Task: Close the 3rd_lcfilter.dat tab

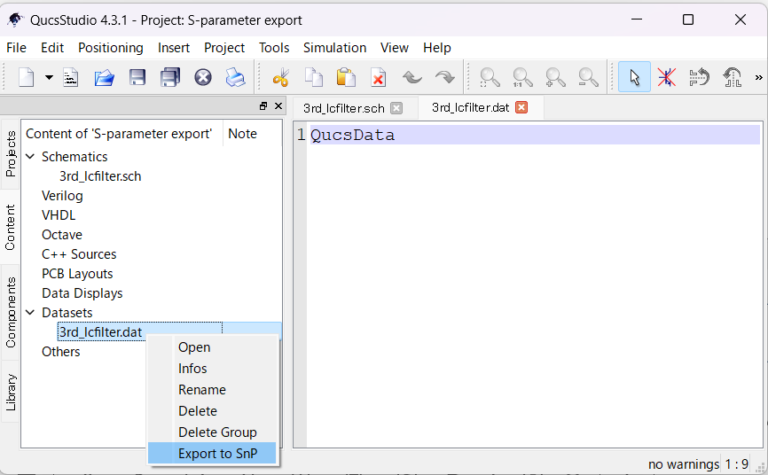Action: point(521,108)
